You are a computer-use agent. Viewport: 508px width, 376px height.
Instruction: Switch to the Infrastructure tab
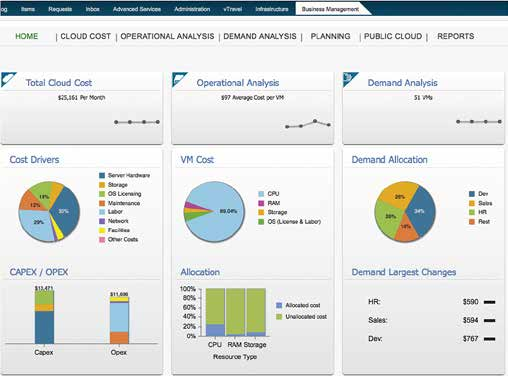(x=272, y=9)
